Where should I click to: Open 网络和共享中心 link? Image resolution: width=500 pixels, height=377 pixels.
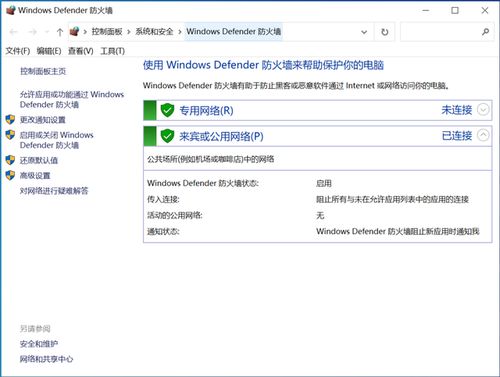pyautogui.click(x=46, y=359)
